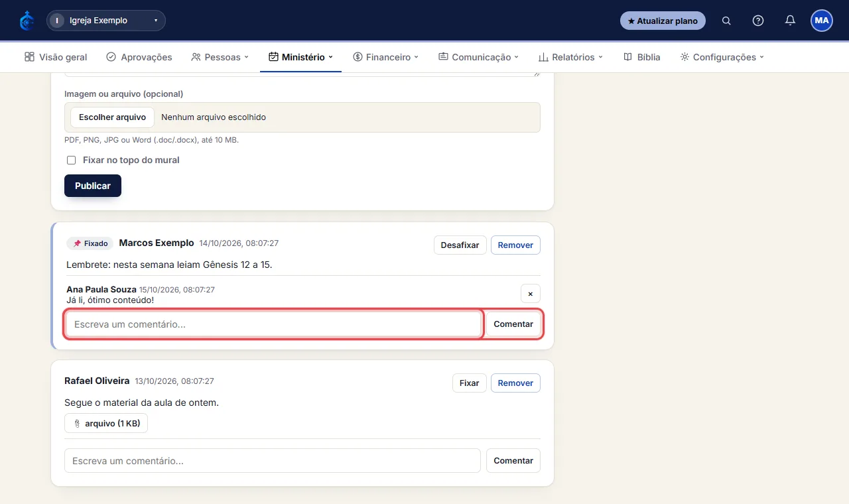849x504 pixels.
Task: Expand the Financeiro menu
Action: point(386,57)
